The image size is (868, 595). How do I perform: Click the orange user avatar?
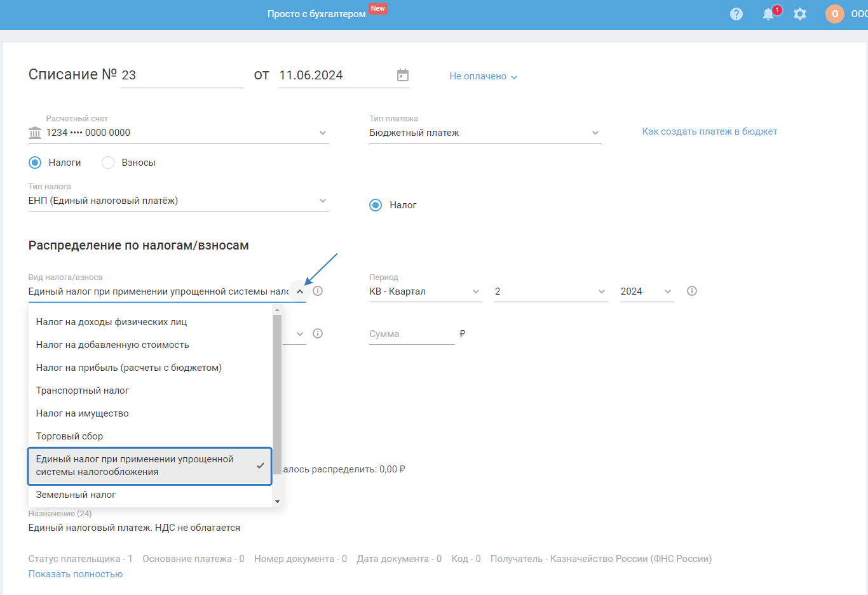[835, 14]
